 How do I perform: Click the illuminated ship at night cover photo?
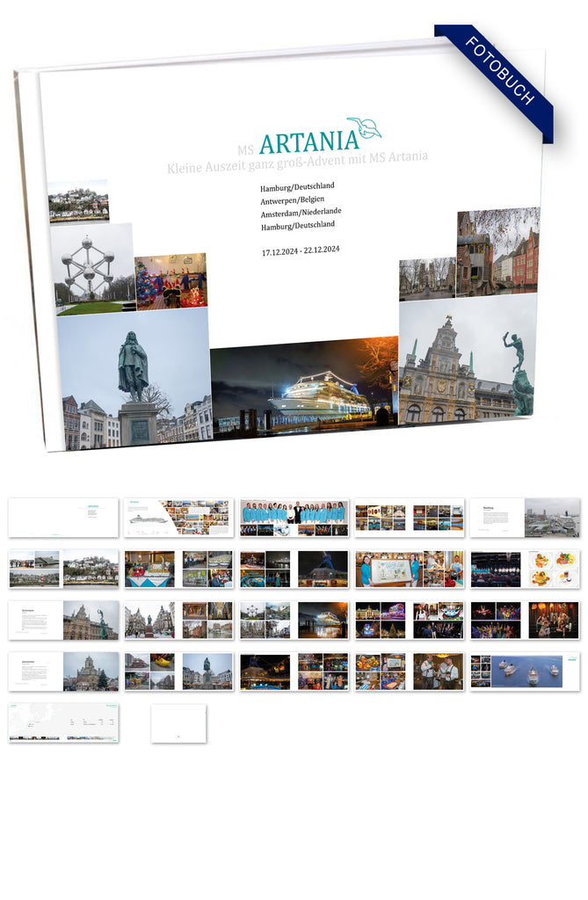click(x=304, y=389)
